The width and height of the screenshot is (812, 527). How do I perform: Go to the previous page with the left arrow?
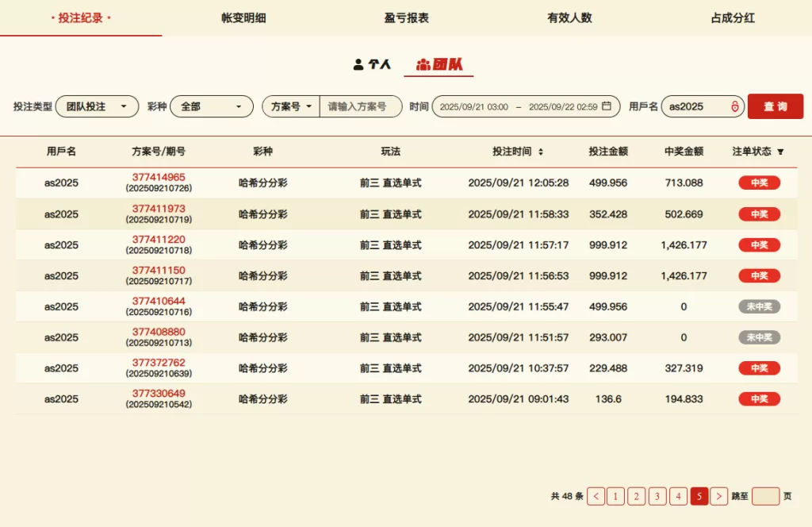[596, 496]
